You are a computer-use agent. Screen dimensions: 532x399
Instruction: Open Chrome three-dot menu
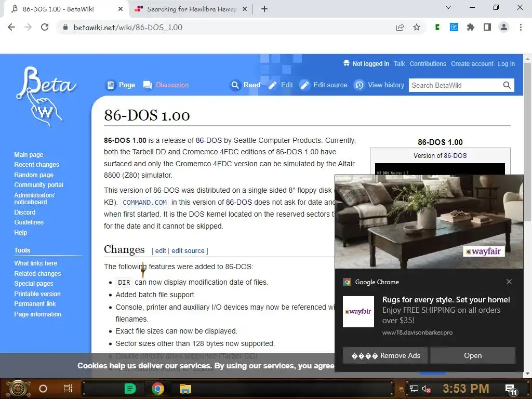[x=521, y=27]
